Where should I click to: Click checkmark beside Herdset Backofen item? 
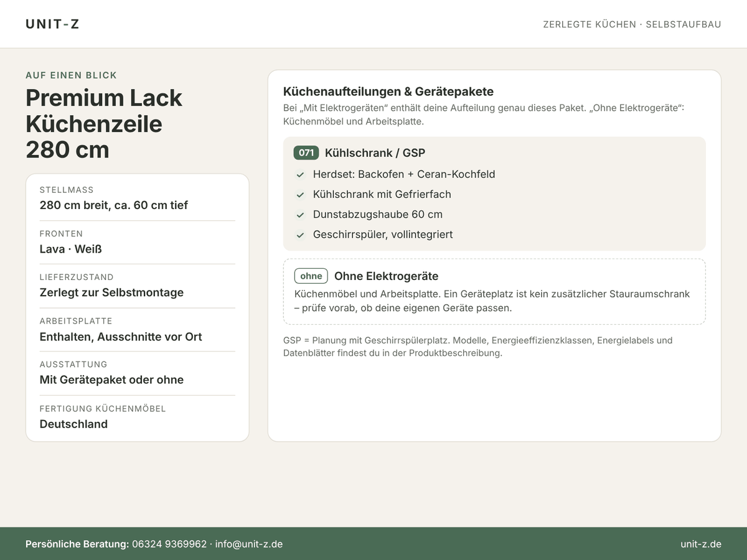click(x=300, y=175)
